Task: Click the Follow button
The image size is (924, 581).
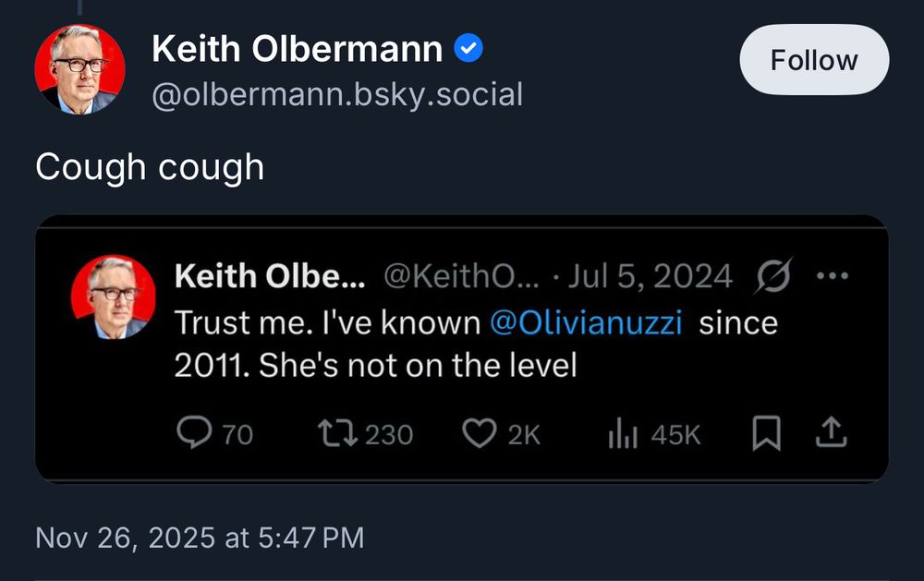Action: click(x=814, y=60)
